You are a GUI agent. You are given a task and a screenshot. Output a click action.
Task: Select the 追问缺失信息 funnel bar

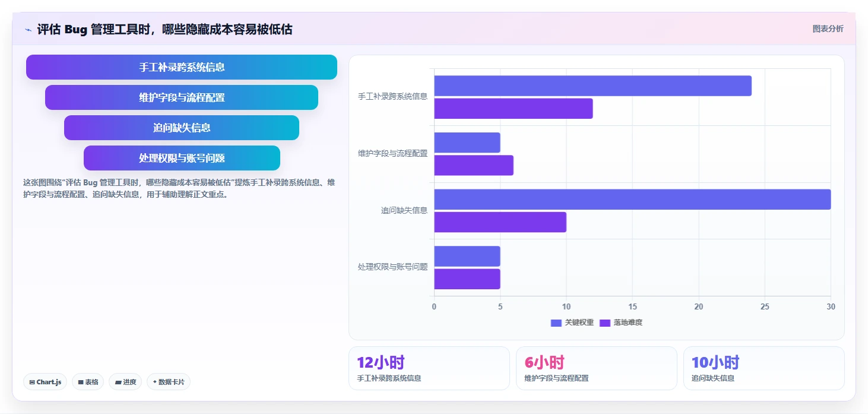pyautogui.click(x=182, y=128)
